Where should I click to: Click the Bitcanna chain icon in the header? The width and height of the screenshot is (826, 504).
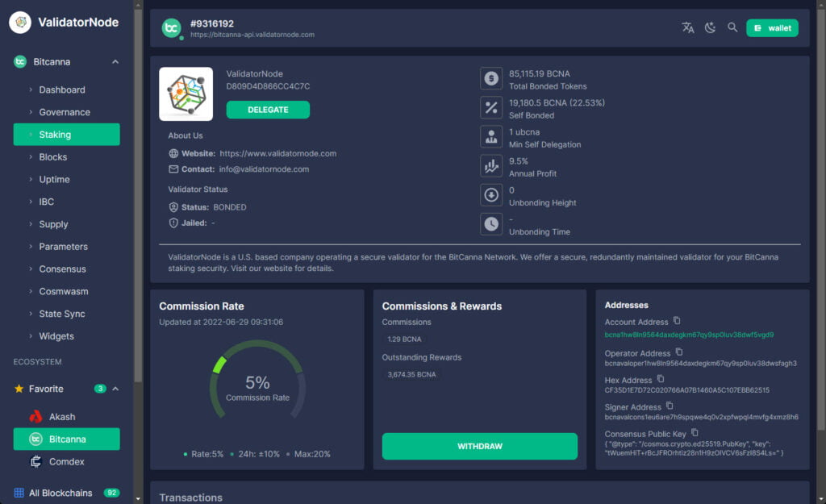tap(171, 28)
